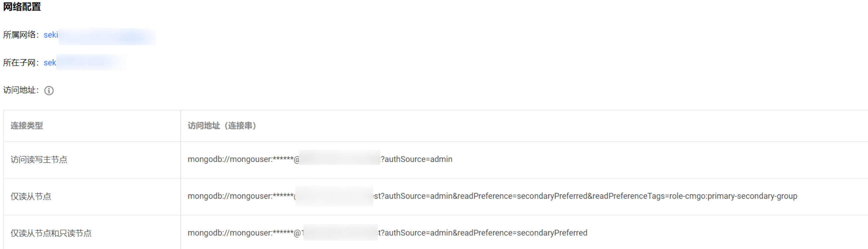The height and width of the screenshot is (249, 868).
Task: Click the 所在子网 field label
Action: (20, 63)
